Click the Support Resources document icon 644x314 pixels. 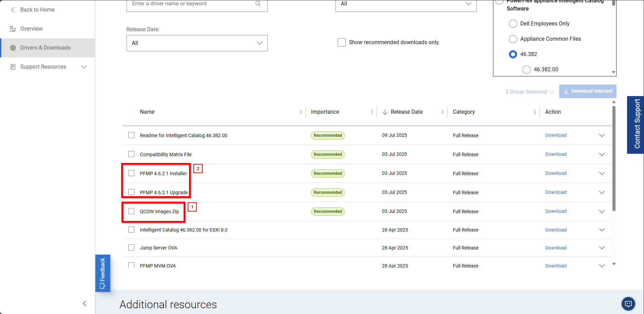click(x=13, y=67)
